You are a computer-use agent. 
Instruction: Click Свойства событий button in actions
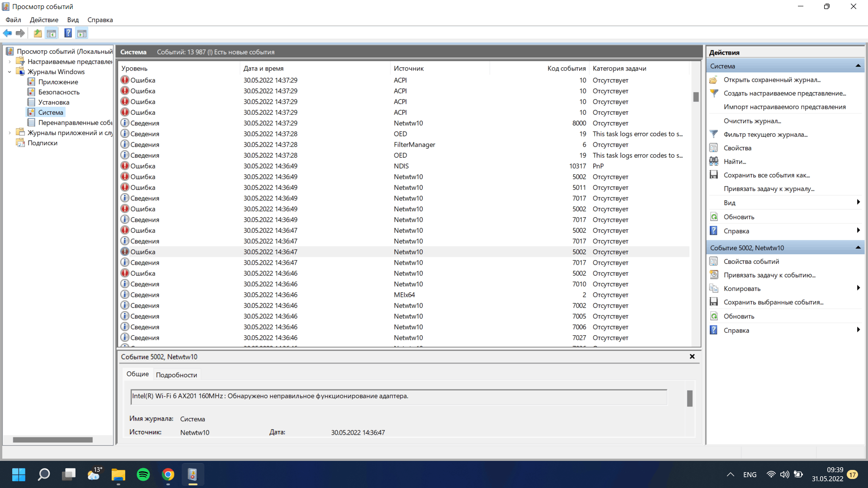tap(750, 261)
